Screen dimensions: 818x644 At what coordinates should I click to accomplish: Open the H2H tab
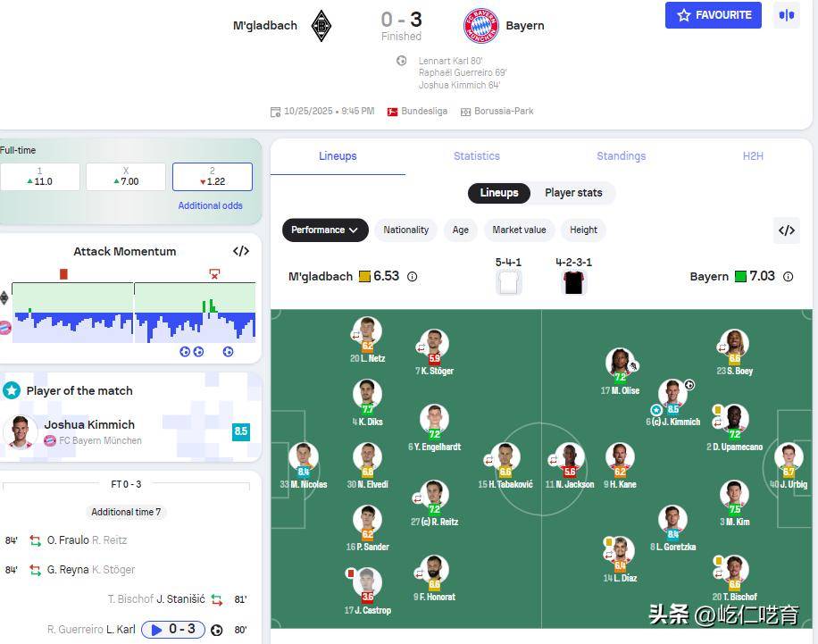(x=753, y=156)
